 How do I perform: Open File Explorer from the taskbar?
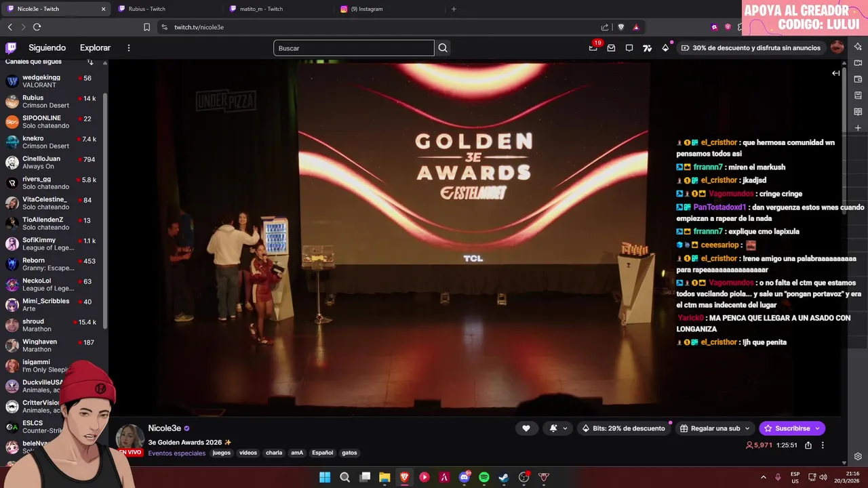coord(384,477)
